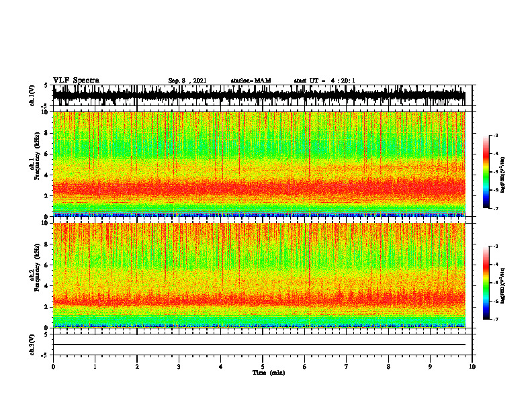Click the log(PSD) label beside ch.1 colorbar

tap(502, 175)
